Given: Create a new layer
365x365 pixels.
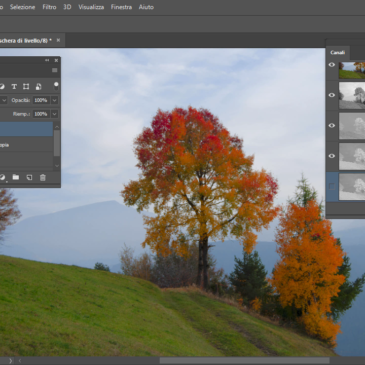Looking at the screenshot, I should (x=29, y=177).
